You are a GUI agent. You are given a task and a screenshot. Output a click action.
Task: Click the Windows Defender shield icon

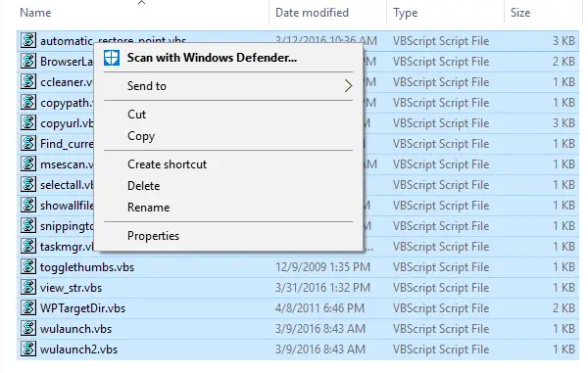click(112, 58)
